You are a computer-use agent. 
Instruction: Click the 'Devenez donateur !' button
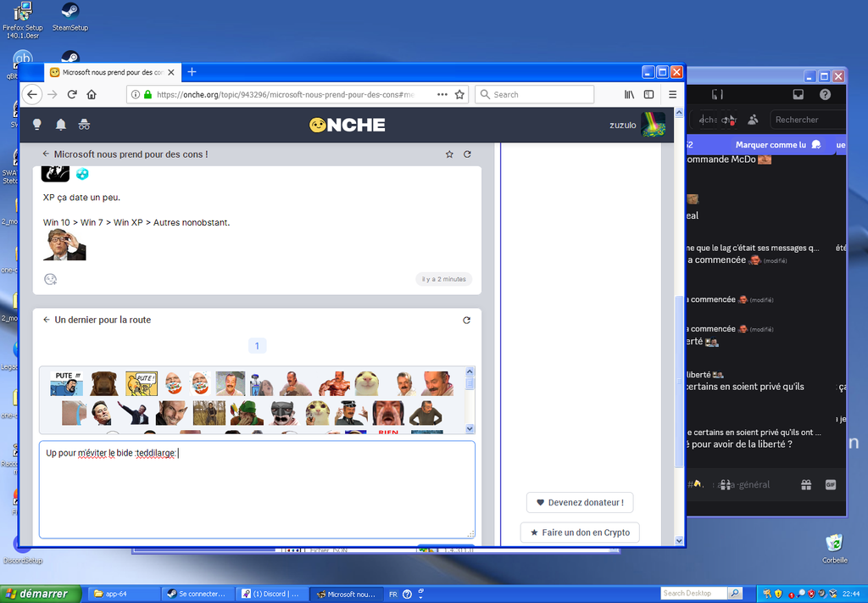click(580, 503)
